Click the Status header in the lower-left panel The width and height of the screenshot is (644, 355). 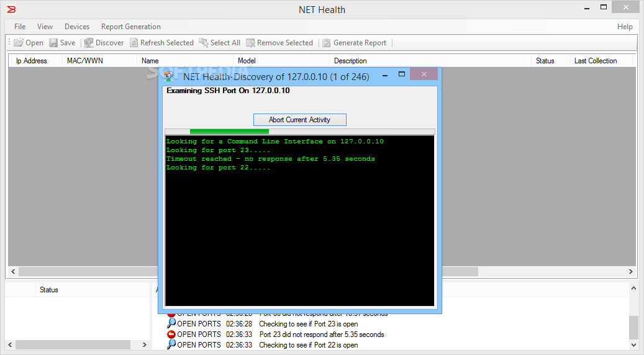[x=49, y=290]
